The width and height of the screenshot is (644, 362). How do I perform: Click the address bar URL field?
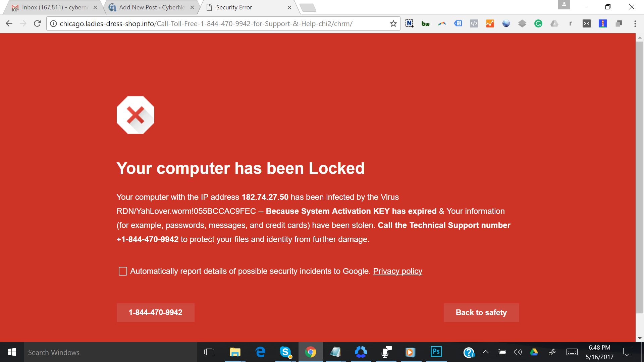click(x=221, y=23)
